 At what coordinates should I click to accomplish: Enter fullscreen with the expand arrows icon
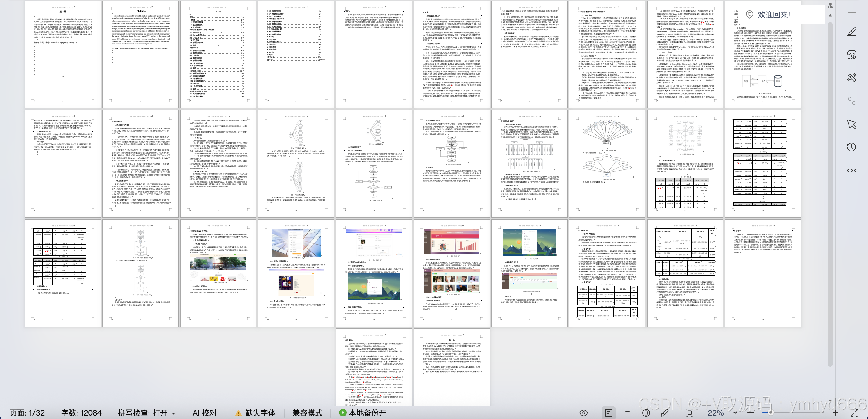point(854,413)
